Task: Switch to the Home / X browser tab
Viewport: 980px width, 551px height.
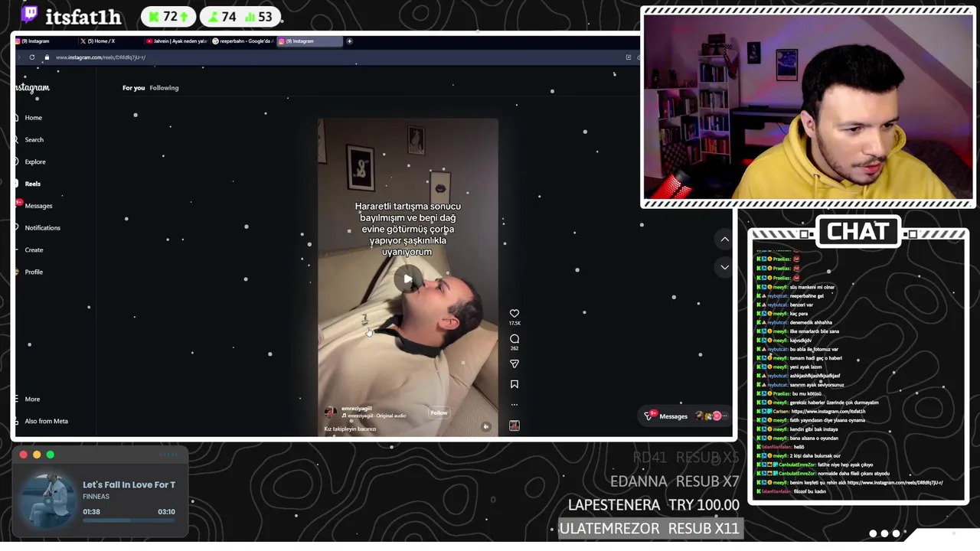Action: [x=111, y=41]
